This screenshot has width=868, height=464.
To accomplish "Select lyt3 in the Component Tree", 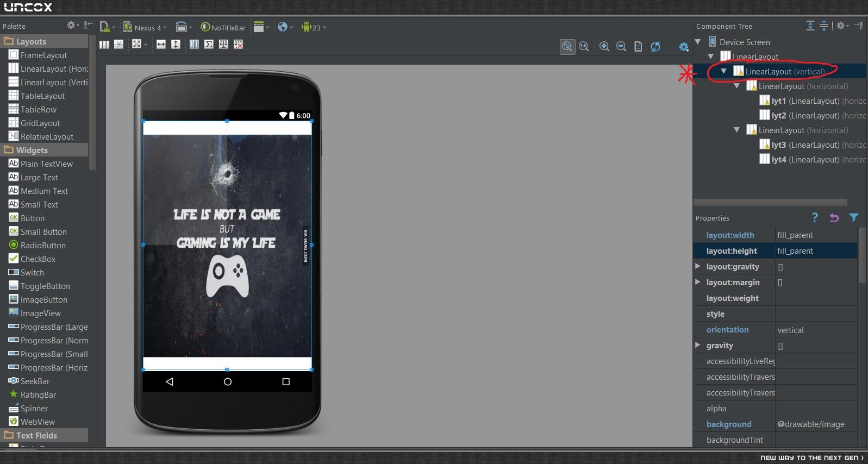I will click(x=813, y=145).
